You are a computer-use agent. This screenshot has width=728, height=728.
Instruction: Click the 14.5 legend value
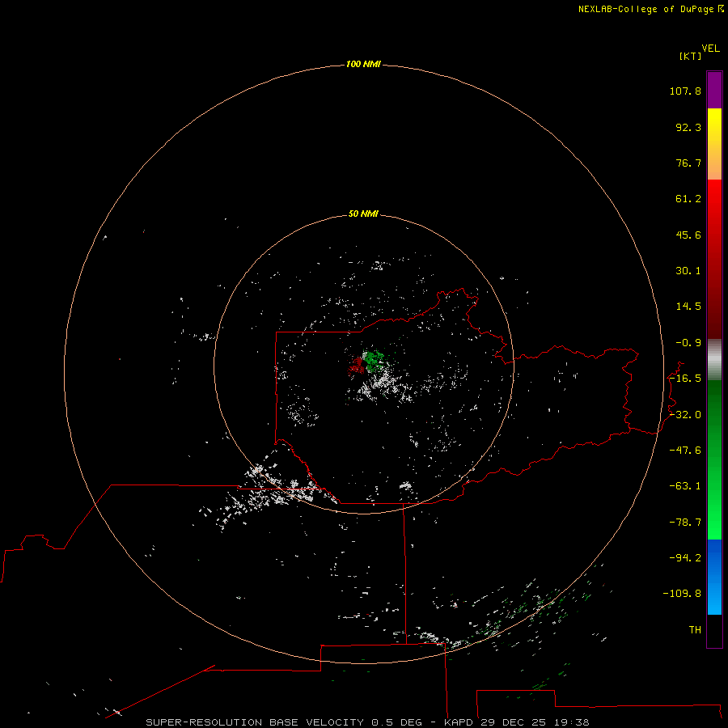coord(688,307)
